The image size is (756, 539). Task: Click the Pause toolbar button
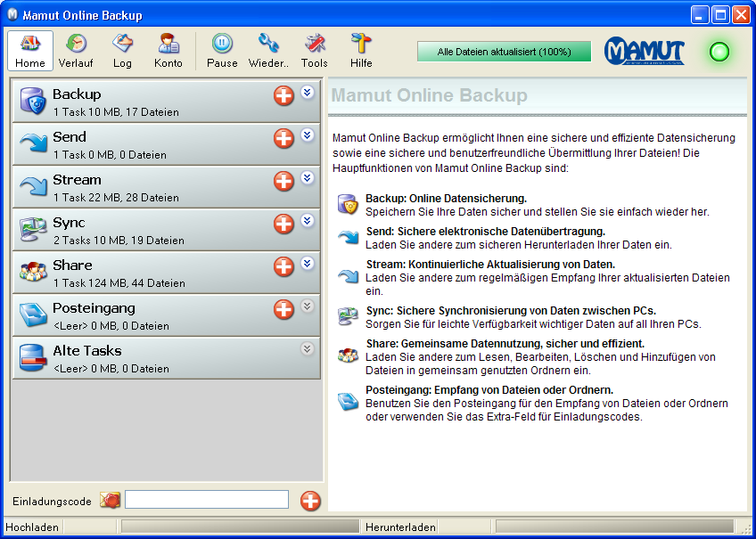[x=222, y=51]
